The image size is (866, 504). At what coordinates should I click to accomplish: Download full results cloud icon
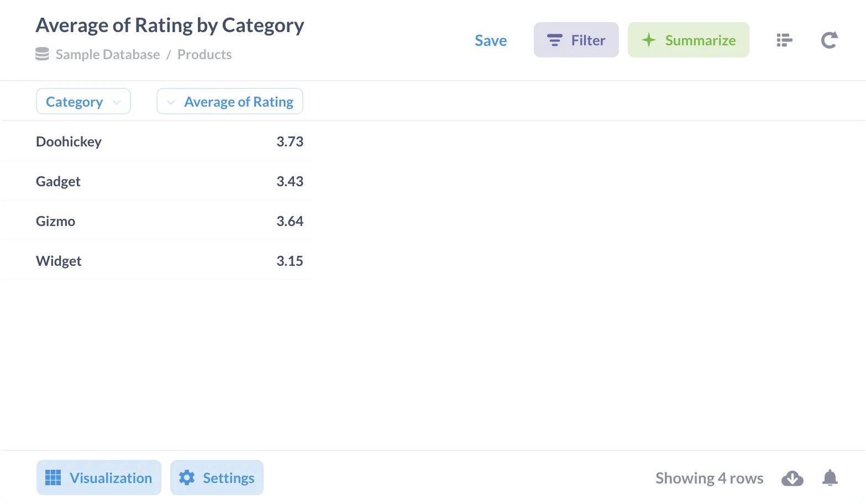[x=792, y=478]
